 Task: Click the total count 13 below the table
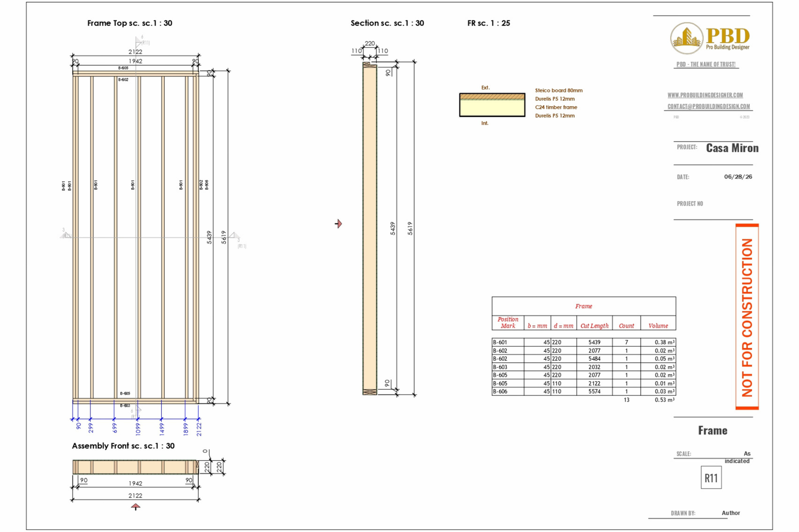tap(626, 400)
